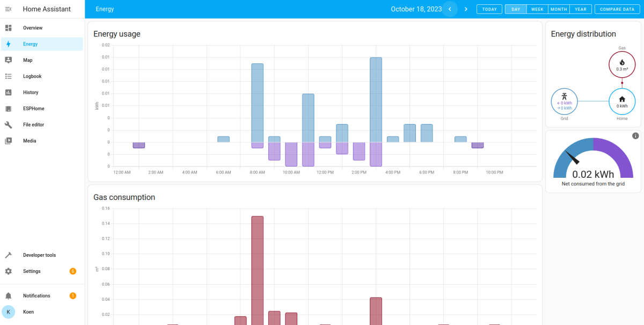Click the COMPARE DATA button

617,9
